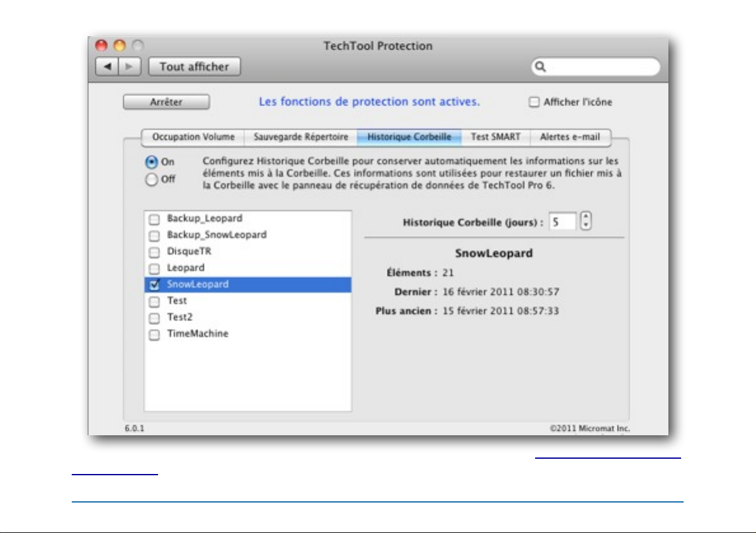Select the Off radio button
The image size is (756, 533).
point(152,180)
